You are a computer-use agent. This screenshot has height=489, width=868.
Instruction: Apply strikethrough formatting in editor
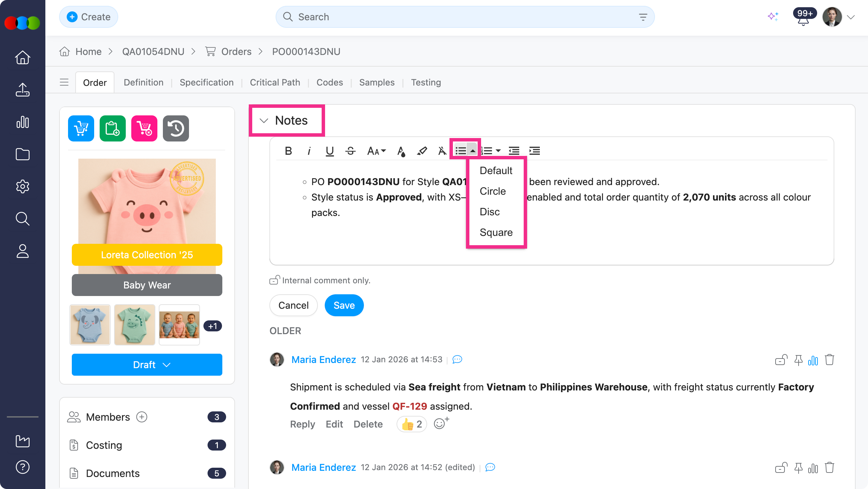click(x=350, y=151)
